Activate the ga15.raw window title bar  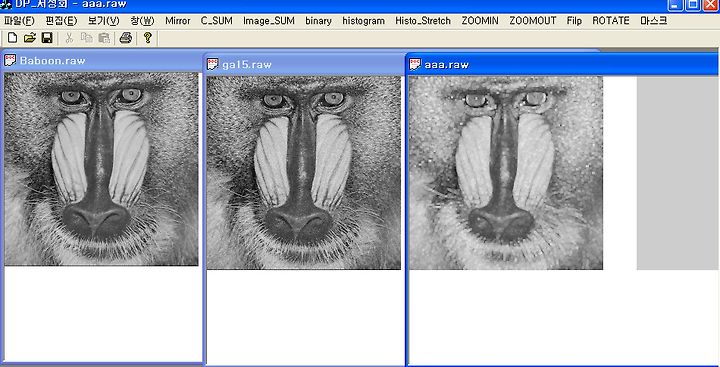[x=304, y=64]
